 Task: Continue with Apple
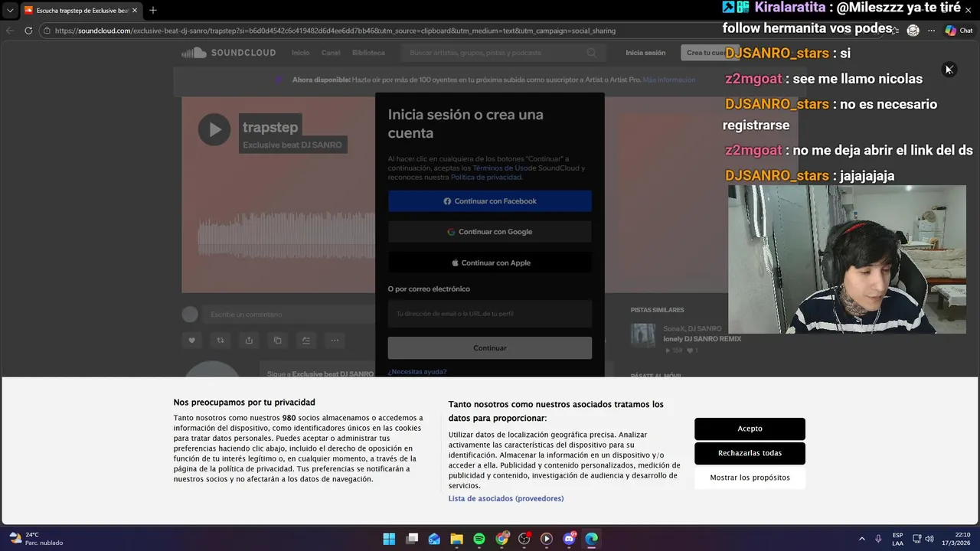(x=490, y=262)
